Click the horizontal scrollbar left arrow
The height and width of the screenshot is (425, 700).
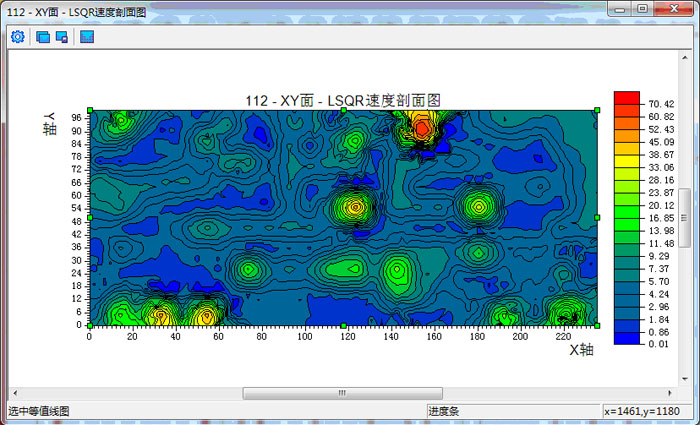pos(15,393)
